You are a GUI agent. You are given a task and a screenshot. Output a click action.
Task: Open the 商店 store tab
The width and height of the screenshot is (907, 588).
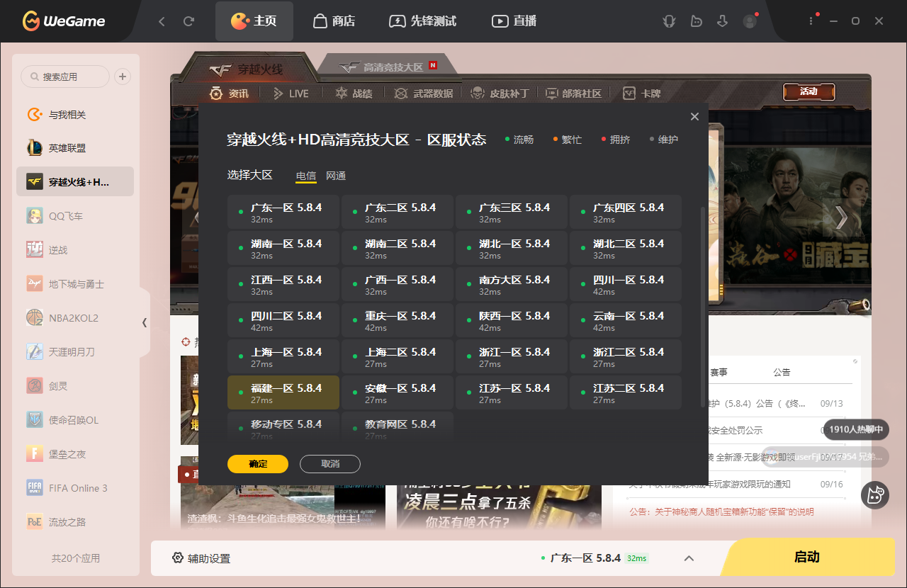(334, 21)
